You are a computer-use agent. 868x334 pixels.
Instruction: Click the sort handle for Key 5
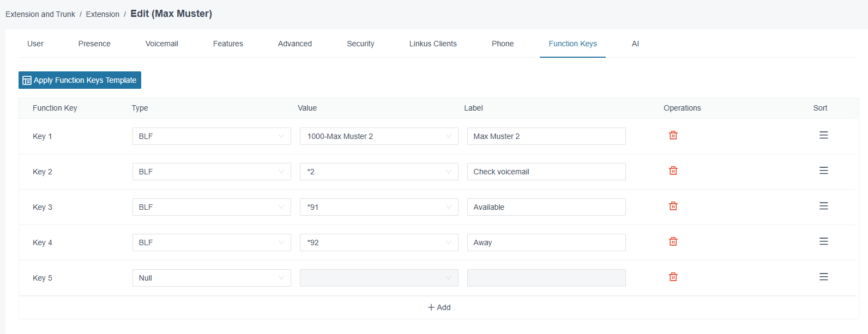pos(824,277)
